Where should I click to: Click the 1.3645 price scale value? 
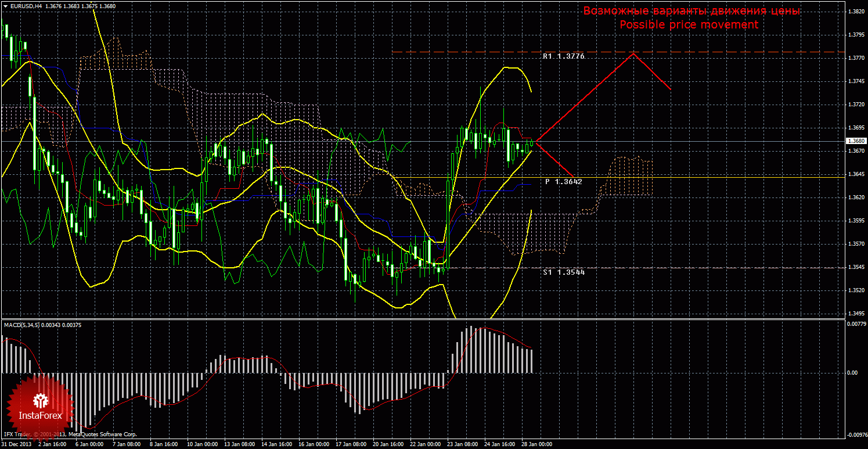pyautogui.click(x=856, y=174)
